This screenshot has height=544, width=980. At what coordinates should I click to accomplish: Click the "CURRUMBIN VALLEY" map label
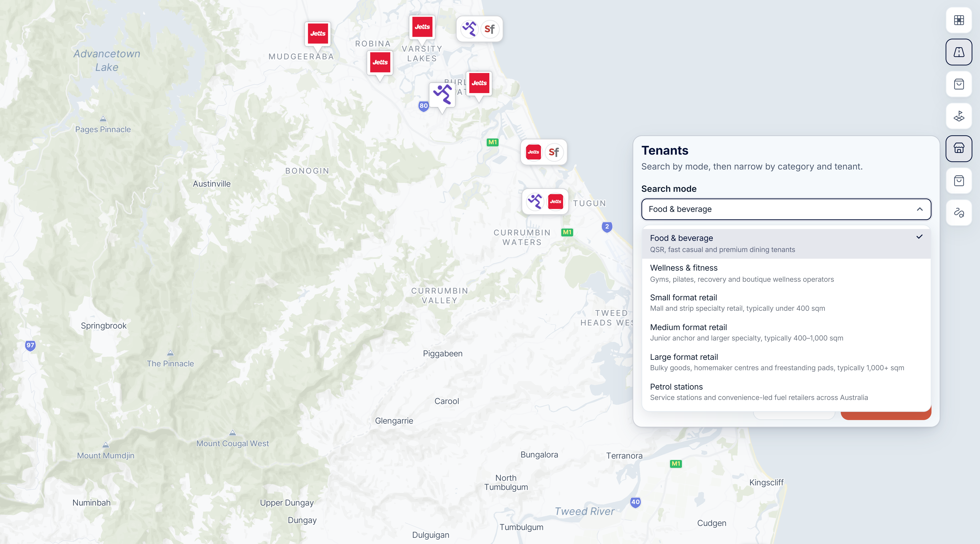pos(439,296)
